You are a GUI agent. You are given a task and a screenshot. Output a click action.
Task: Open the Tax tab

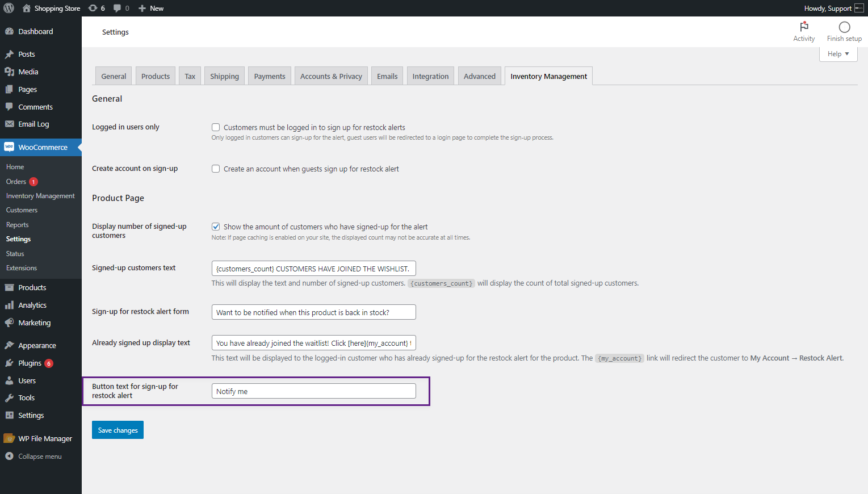[190, 76]
